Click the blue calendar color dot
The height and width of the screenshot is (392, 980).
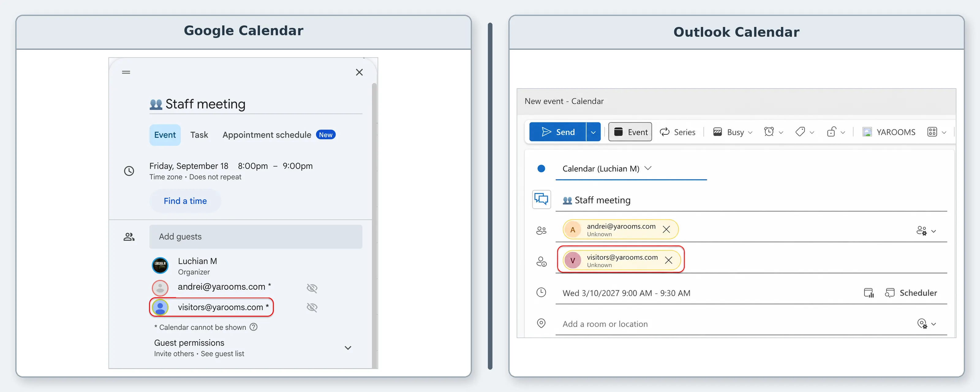pyautogui.click(x=541, y=169)
